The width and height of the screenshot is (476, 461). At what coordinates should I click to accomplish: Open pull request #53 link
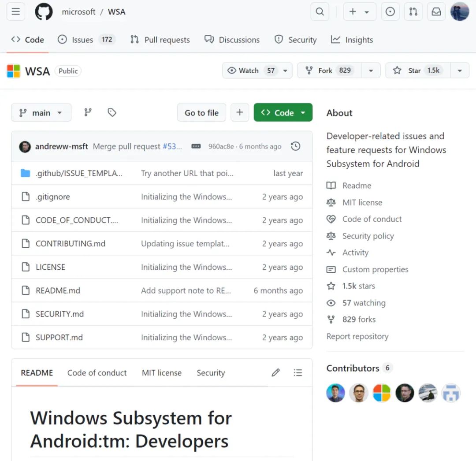[172, 146]
